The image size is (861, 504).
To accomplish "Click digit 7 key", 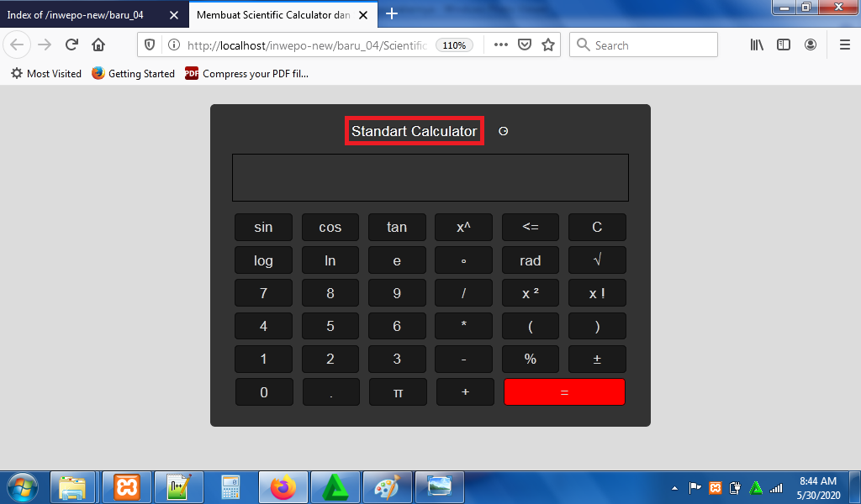I will [x=263, y=293].
